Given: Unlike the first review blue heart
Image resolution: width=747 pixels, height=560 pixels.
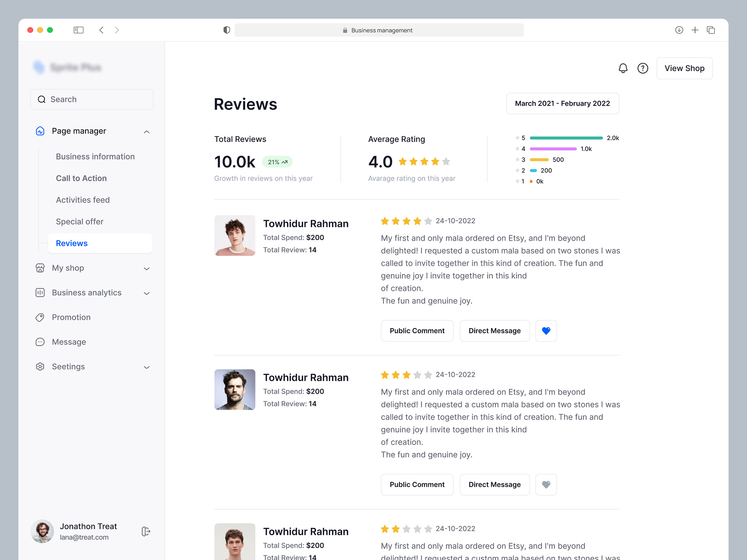Looking at the screenshot, I should [546, 331].
